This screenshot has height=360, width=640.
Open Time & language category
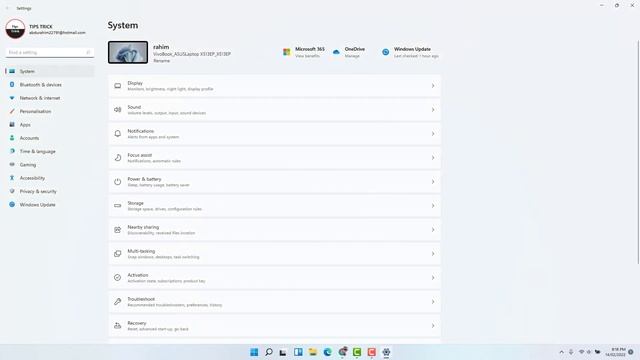[50, 151]
